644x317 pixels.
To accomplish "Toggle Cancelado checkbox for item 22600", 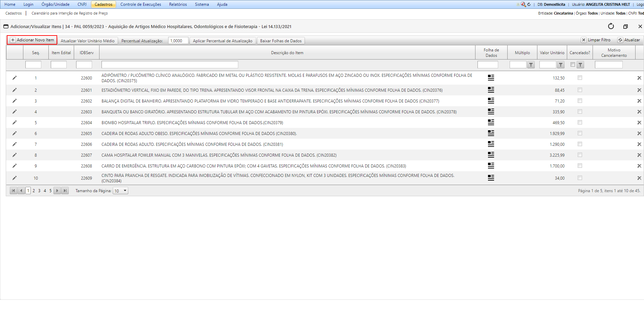I will pos(580,78).
